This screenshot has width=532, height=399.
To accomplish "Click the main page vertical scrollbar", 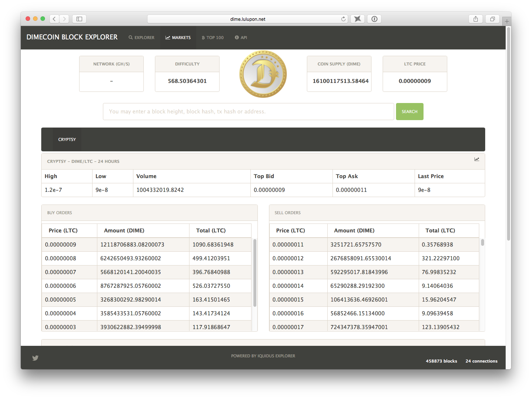I will point(509,134).
